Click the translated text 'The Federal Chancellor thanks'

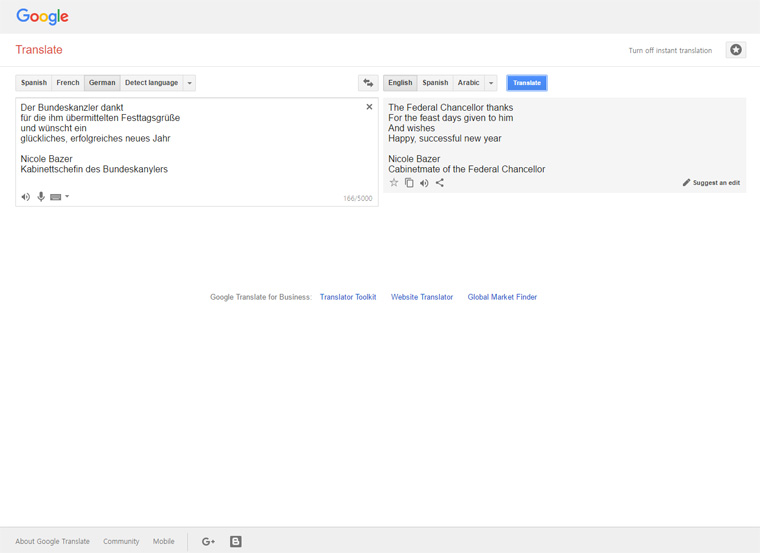click(x=451, y=108)
